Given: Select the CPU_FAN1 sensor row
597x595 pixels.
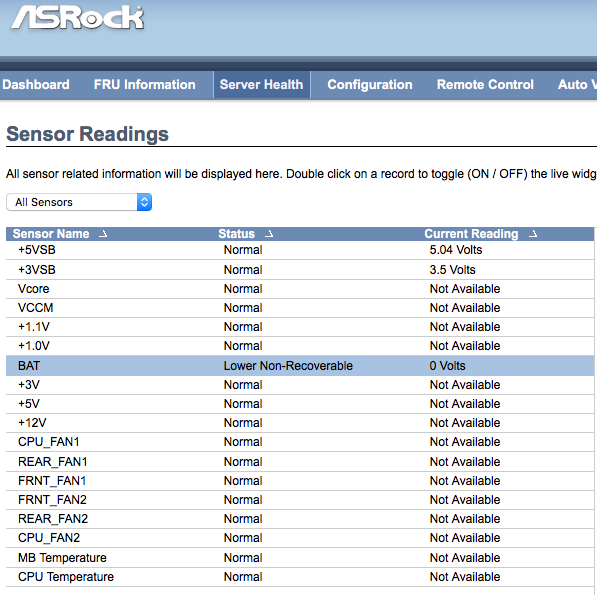Looking at the screenshot, I should 300,442.
